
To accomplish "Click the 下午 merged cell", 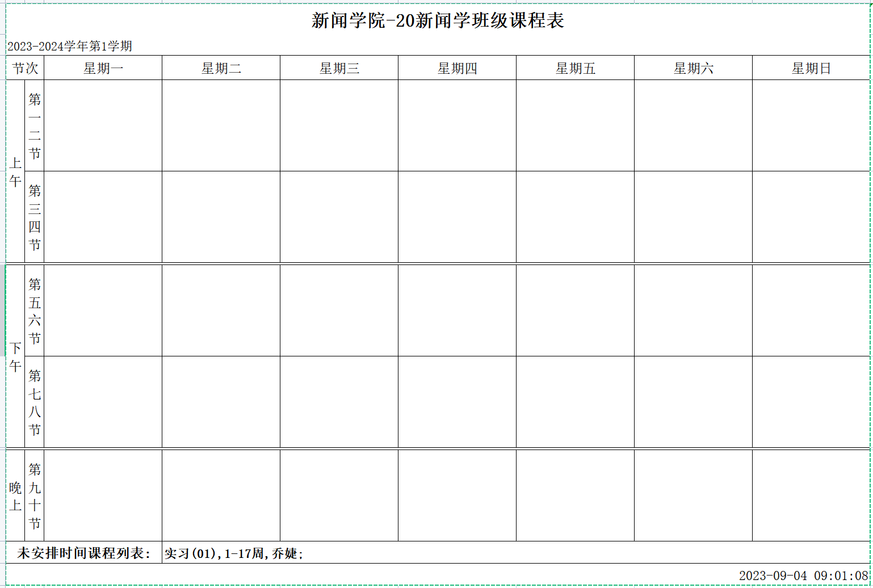I will [15, 356].
